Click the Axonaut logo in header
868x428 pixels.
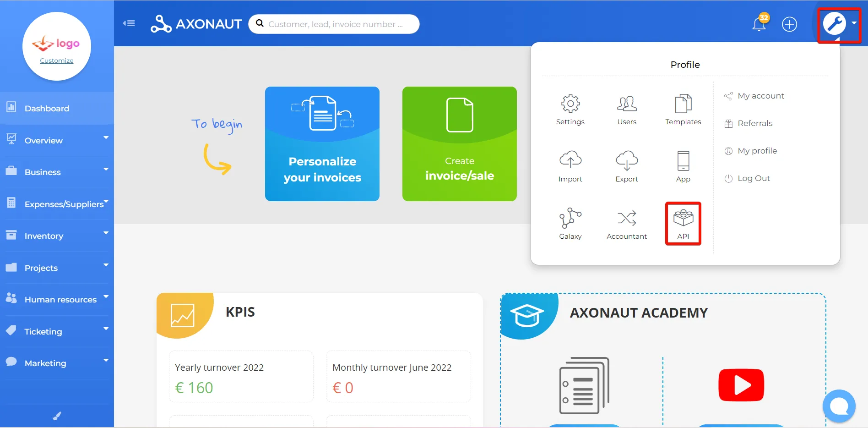coord(196,24)
